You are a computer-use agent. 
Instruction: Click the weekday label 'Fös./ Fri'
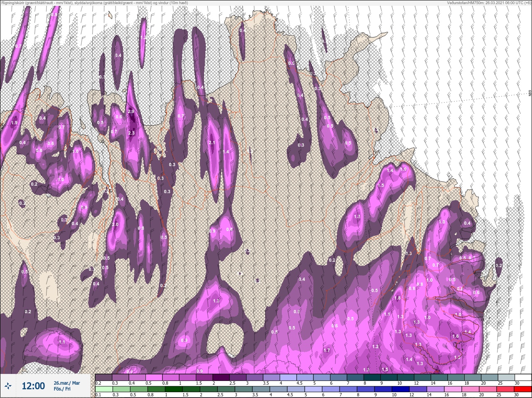[x=62, y=389]
